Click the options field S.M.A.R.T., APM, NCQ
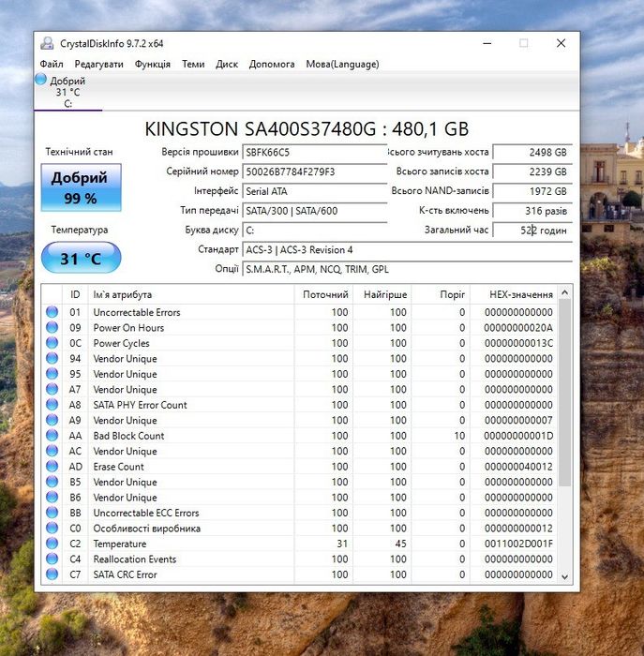Image resolution: width=644 pixels, height=656 pixels. pos(407,269)
